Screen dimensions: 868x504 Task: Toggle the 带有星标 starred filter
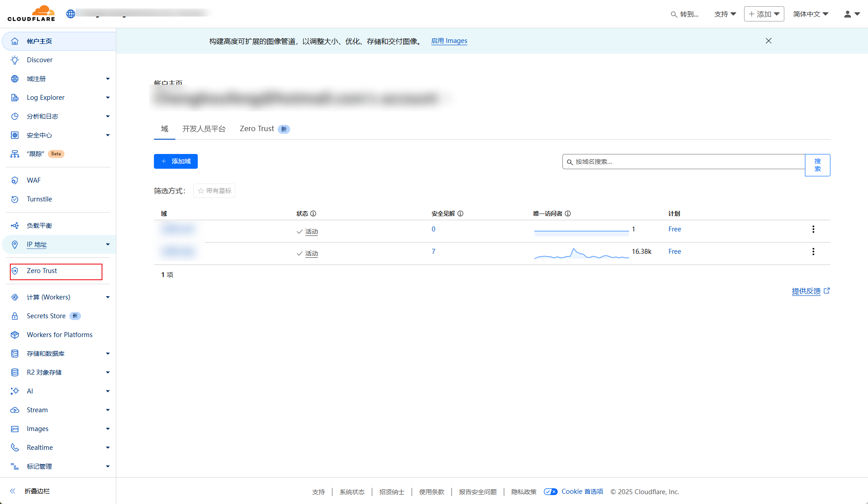click(214, 191)
